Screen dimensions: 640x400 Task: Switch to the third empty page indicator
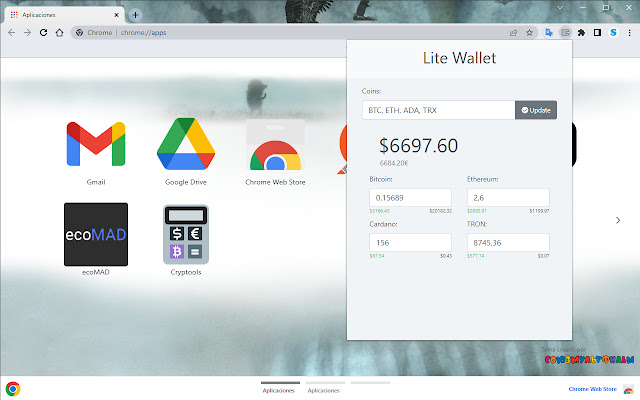coord(370,384)
